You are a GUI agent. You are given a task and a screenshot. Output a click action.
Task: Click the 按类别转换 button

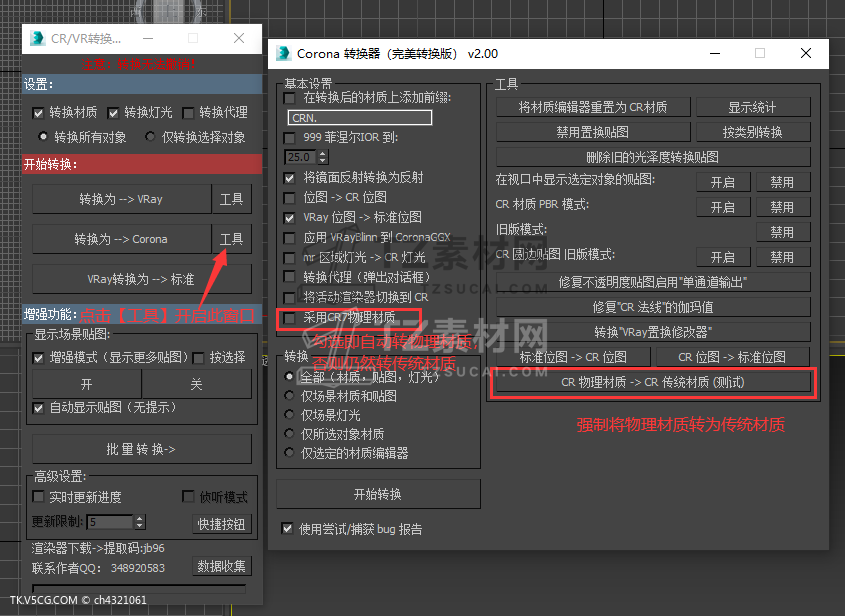[753, 132]
